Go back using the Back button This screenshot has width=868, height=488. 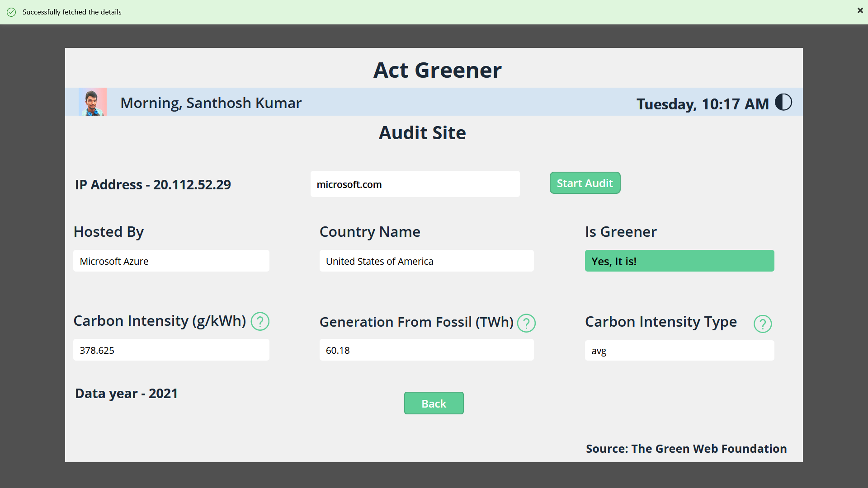434,403
